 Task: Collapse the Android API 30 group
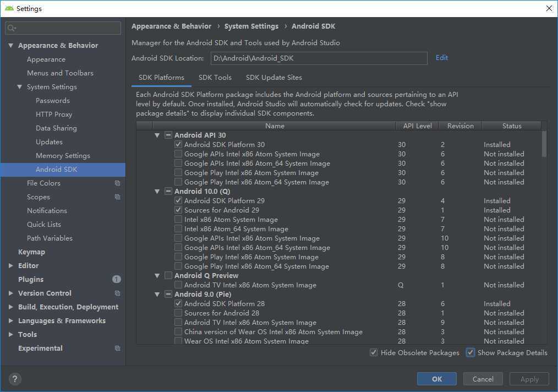point(157,135)
